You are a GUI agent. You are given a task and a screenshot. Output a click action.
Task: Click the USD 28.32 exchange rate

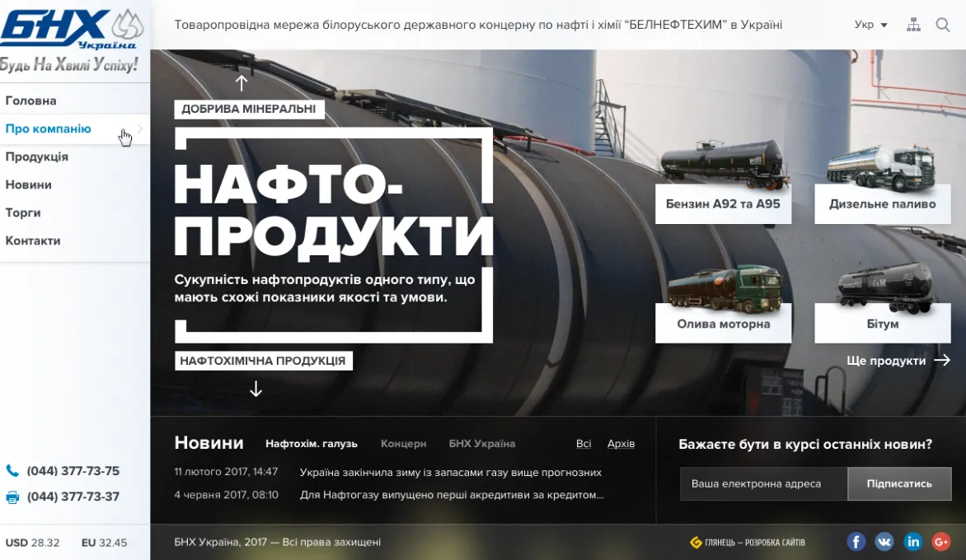coord(33,543)
